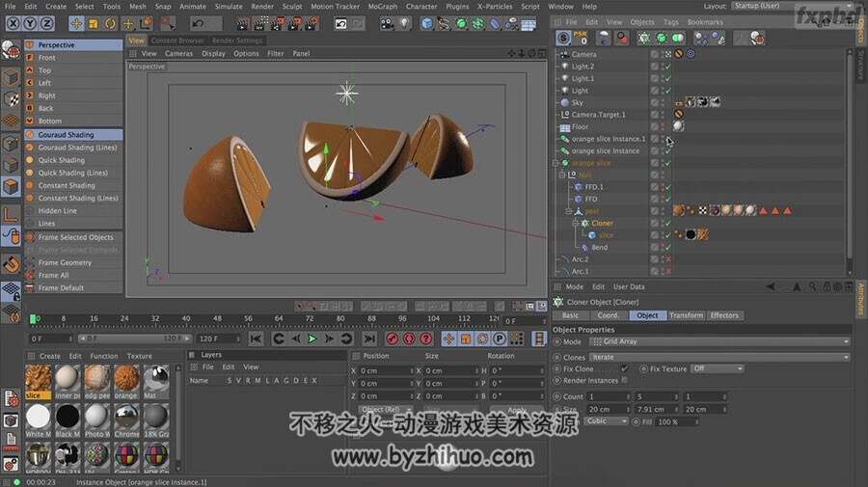Go to start of timeline

[x=256, y=338]
